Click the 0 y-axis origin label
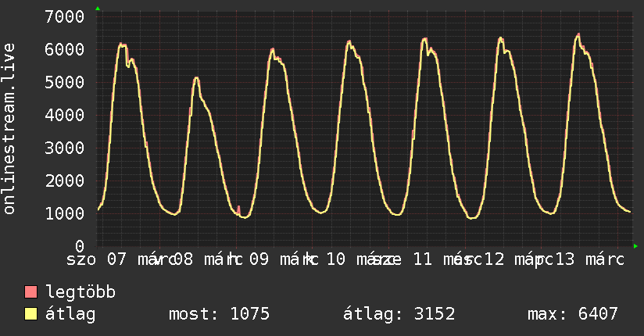Image resolution: width=644 pixels, height=336 pixels. tap(80, 246)
